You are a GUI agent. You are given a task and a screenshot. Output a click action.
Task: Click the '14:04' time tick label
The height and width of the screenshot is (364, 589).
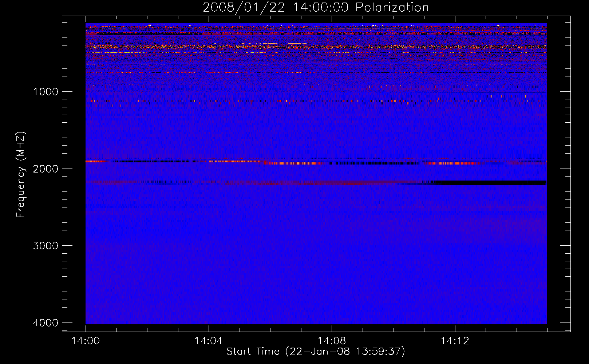pyautogui.click(x=209, y=341)
